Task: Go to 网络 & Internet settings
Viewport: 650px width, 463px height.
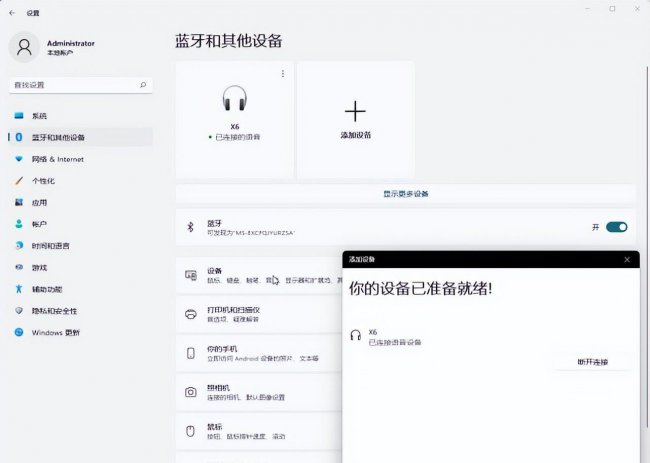Action: [x=80, y=159]
